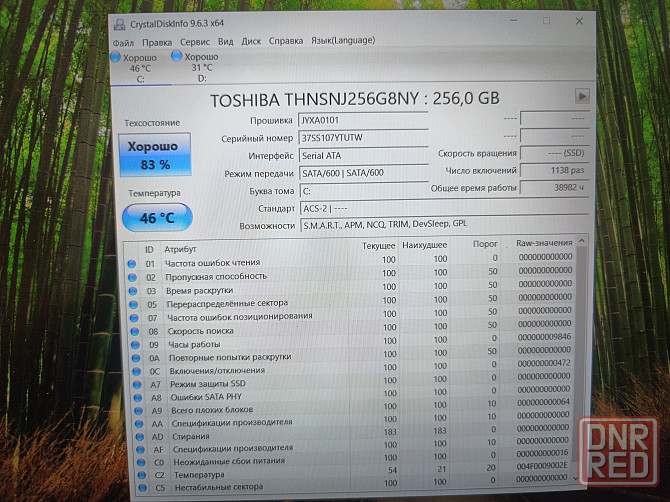The width and height of the screenshot is (670, 502).
Task: Click scroll down arrow of attribute list
Action: [576, 479]
